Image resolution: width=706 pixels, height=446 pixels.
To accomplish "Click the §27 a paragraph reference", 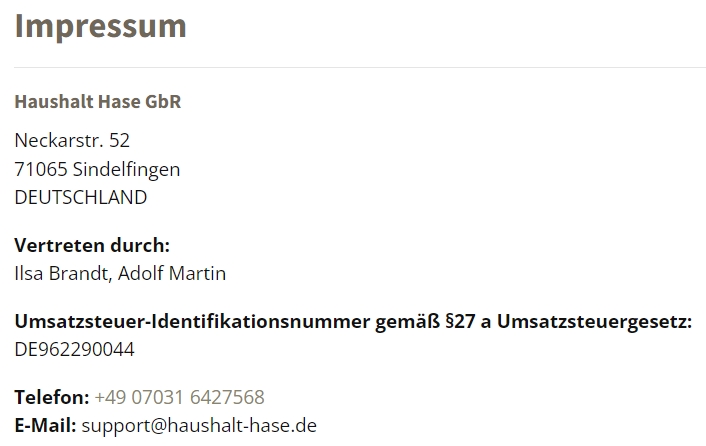I will click(x=468, y=322).
